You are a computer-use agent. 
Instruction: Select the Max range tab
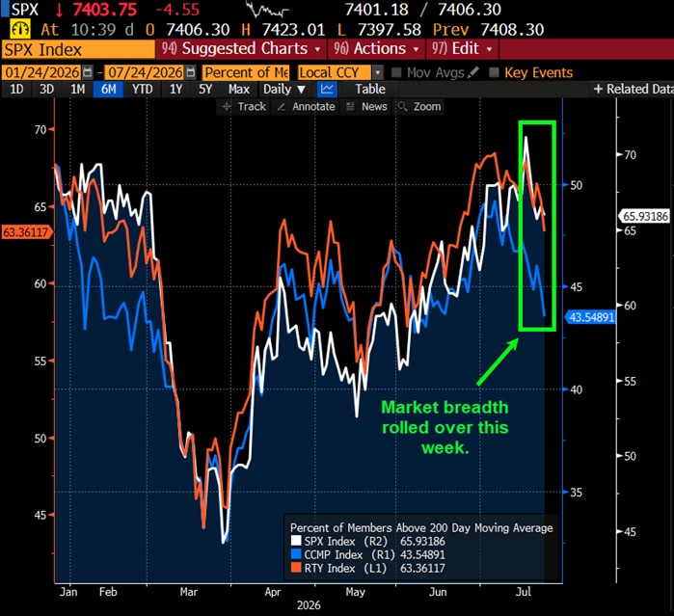[238, 89]
